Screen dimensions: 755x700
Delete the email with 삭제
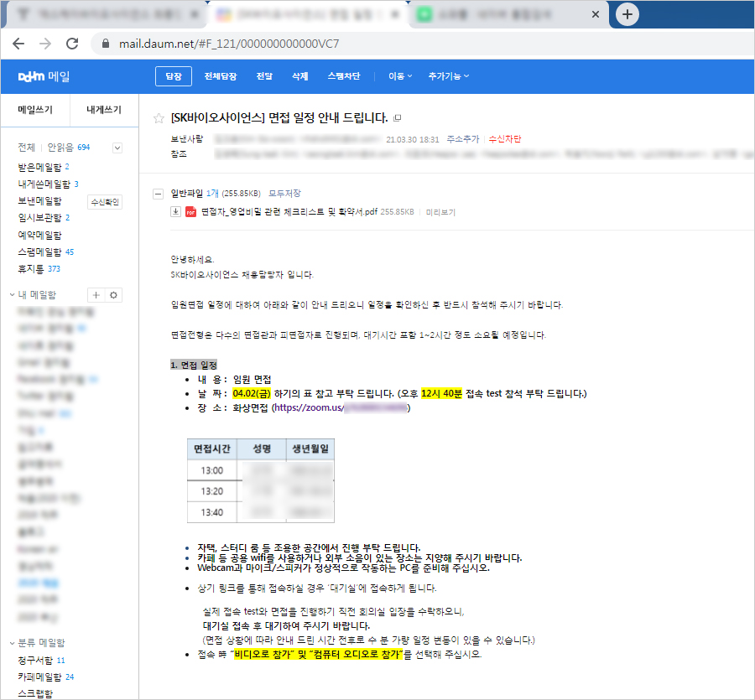(299, 76)
